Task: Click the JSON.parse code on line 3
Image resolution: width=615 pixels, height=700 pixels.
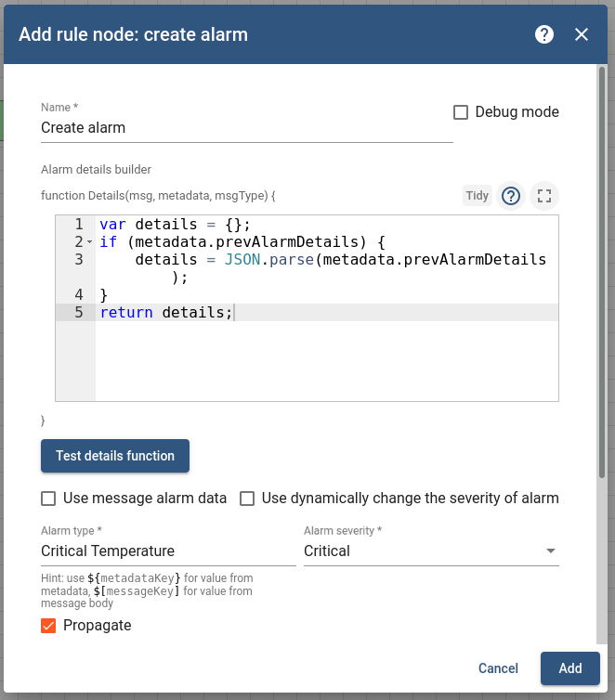Action: pos(268,260)
